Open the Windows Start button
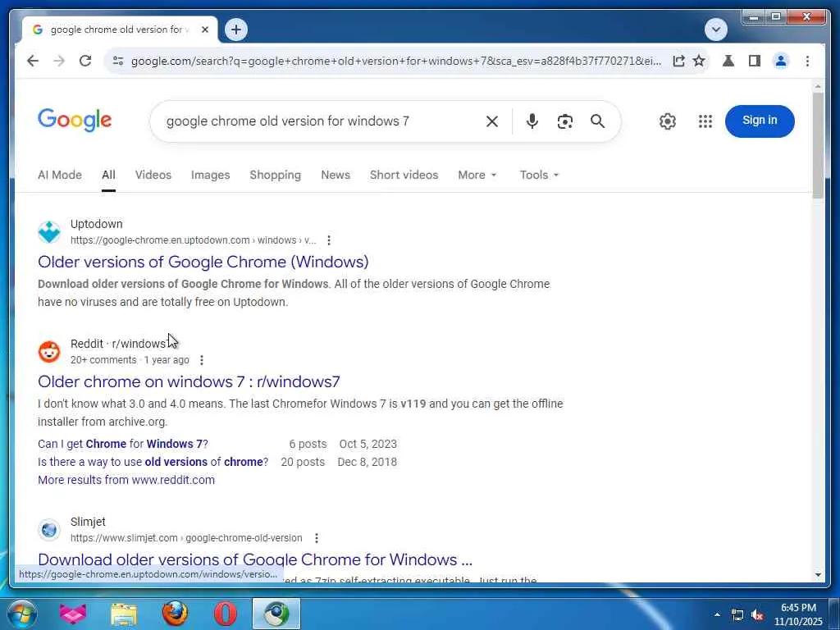The image size is (840, 630). tap(21, 614)
